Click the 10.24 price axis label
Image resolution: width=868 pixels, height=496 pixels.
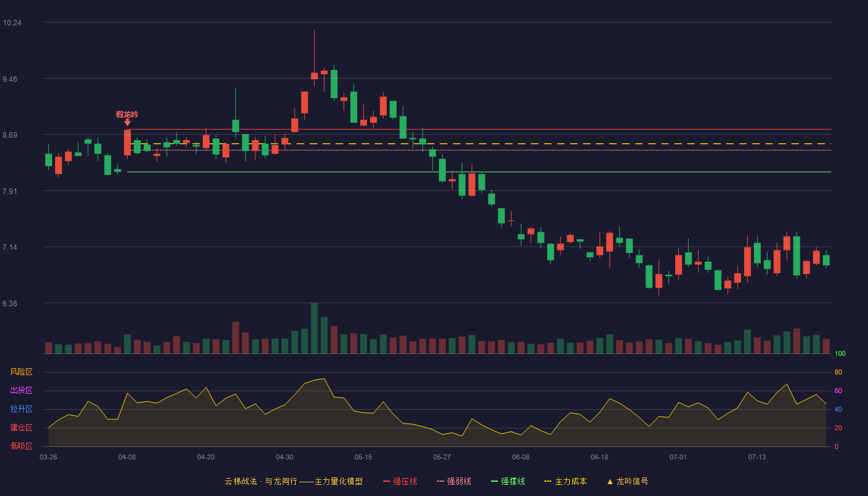click(x=12, y=23)
